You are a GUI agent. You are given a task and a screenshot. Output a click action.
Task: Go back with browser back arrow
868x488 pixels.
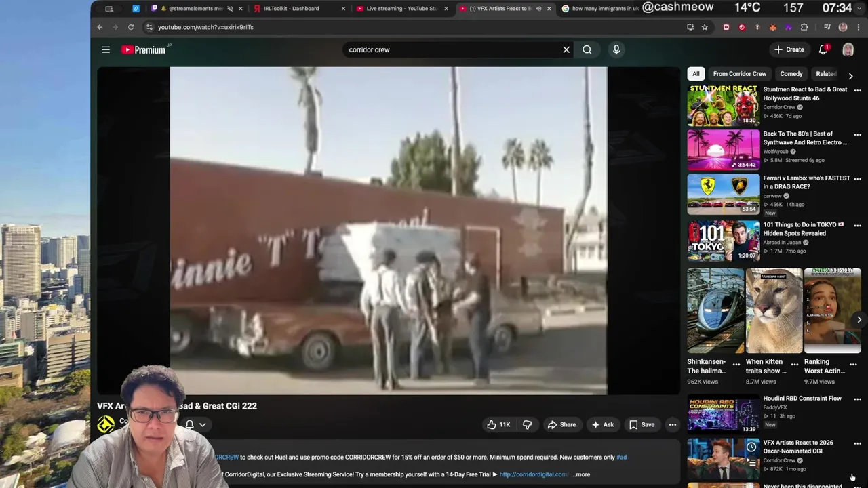(x=100, y=27)
